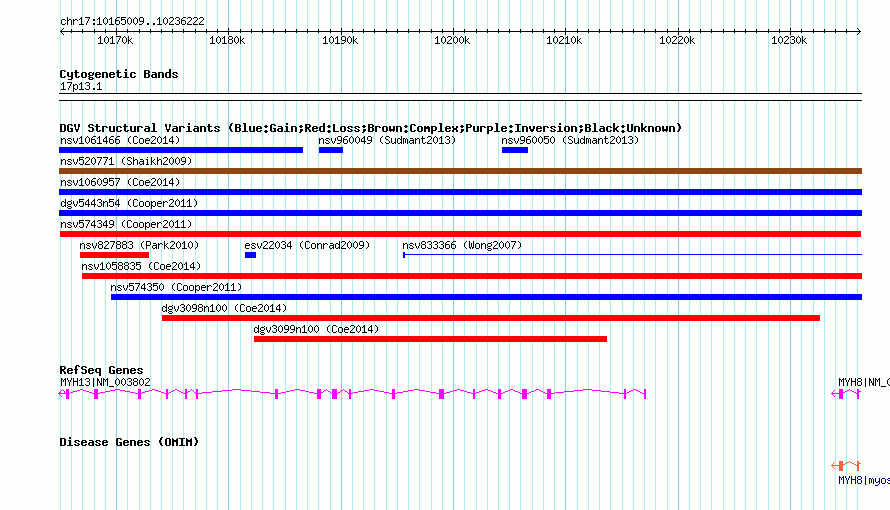Image resolution: width=890 pixels, height=510 pixels.
Task: Click the blue nsv1061466 gain bar
Action: [x=181, y=150]
